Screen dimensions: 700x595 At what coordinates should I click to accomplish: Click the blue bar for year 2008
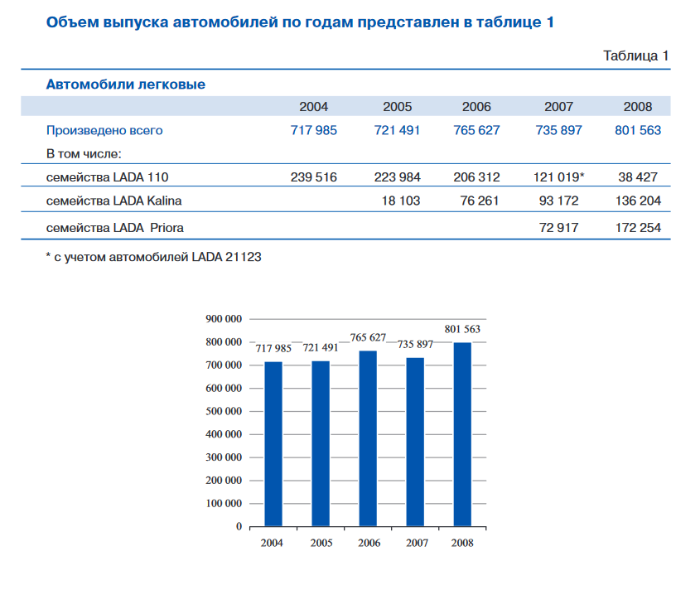(x=462, y=434)
